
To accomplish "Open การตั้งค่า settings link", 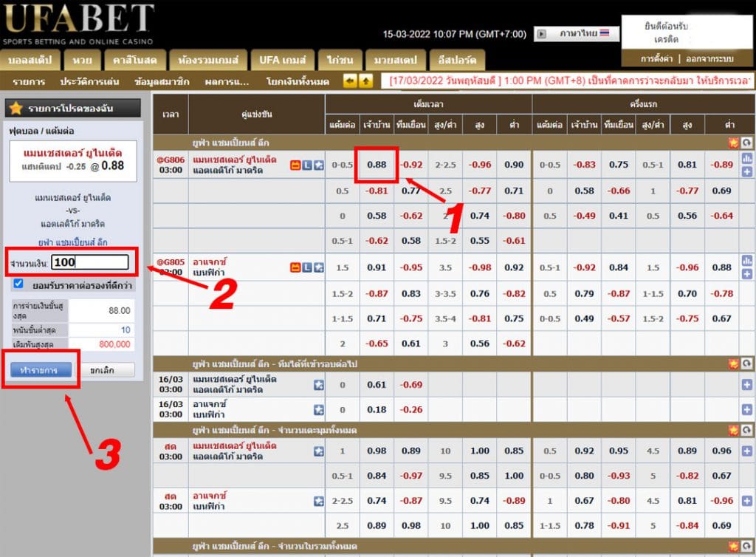I will click(656, 59).
